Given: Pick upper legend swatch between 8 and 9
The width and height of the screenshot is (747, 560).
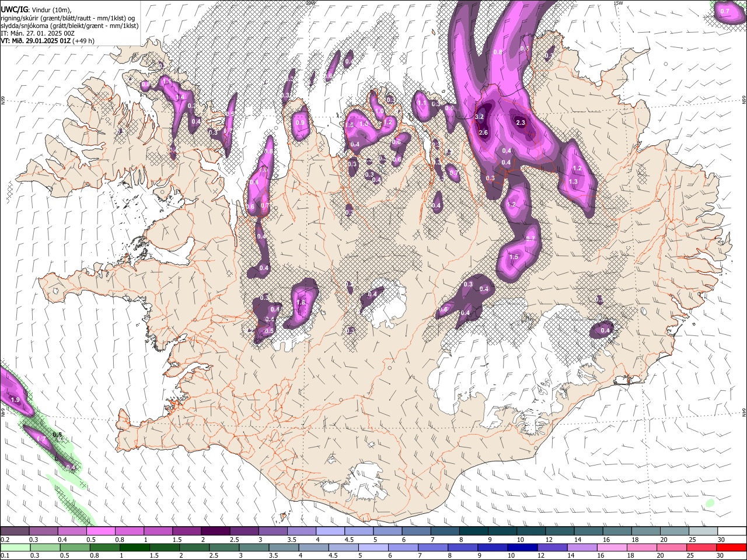Looking at the screenshot, I should pyautogui.click(x=474, y=531).
